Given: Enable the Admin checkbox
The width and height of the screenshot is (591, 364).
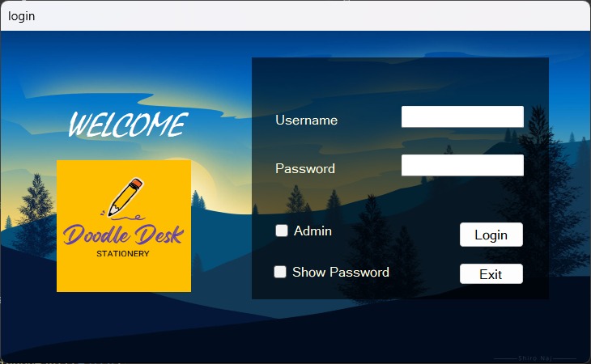Looking at the screenshot, I should pos(282,231).
